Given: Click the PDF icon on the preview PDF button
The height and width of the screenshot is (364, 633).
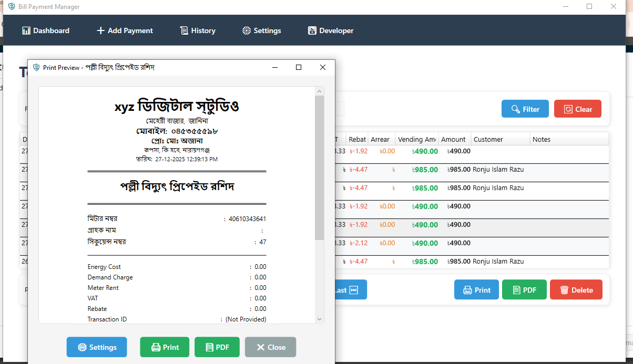Looking at the screenshot, I should pos(208,347).
